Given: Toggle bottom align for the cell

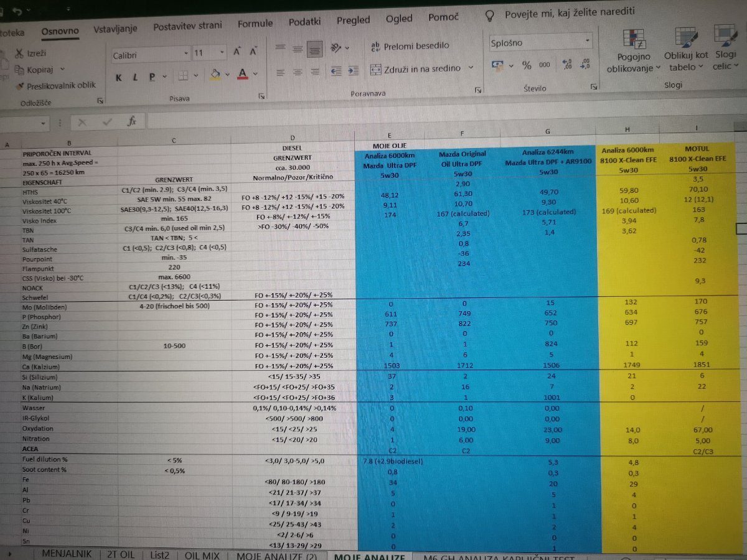Looking at the screenshot, I should (x=315, y=48).
